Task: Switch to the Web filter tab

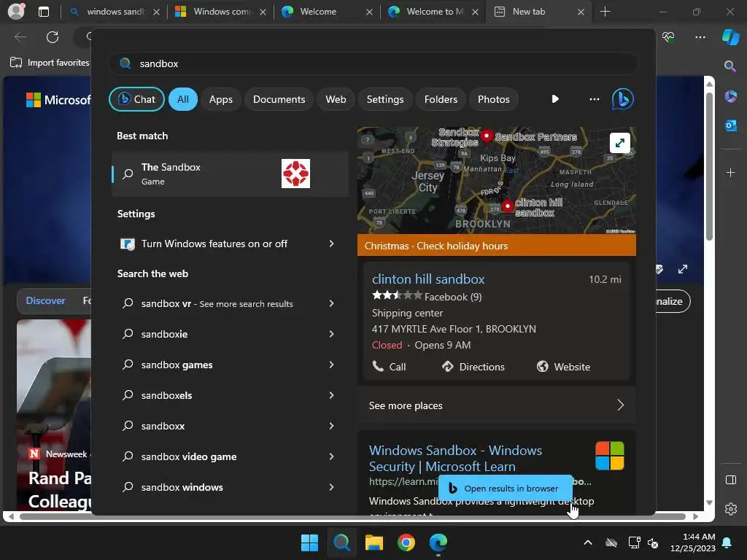Action: pyautogui.click(x=336, y=99)
